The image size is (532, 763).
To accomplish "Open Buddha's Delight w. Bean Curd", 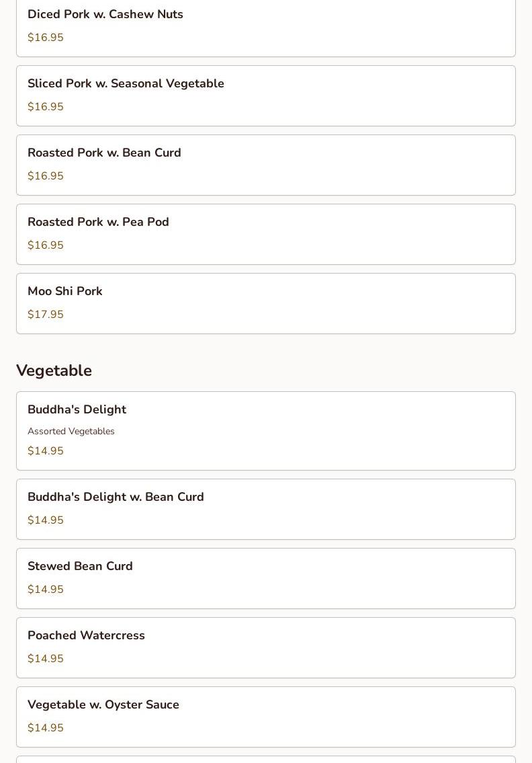I will (116, 497).
